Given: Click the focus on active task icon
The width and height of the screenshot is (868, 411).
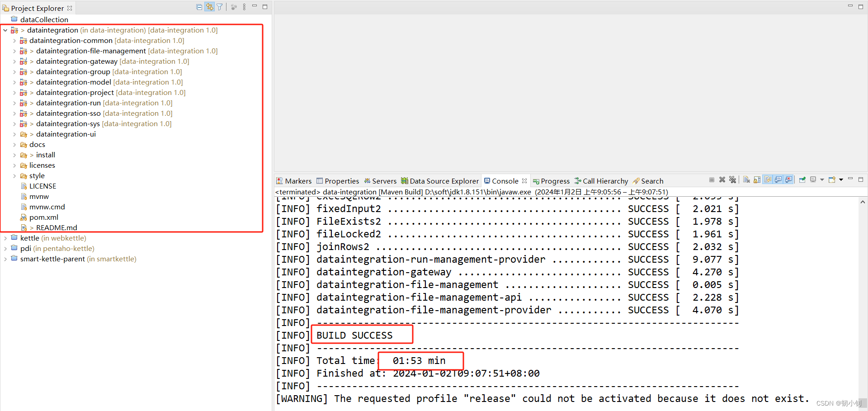Looking at the screenshot, I should pyautogui.click(x=234, y=7).
